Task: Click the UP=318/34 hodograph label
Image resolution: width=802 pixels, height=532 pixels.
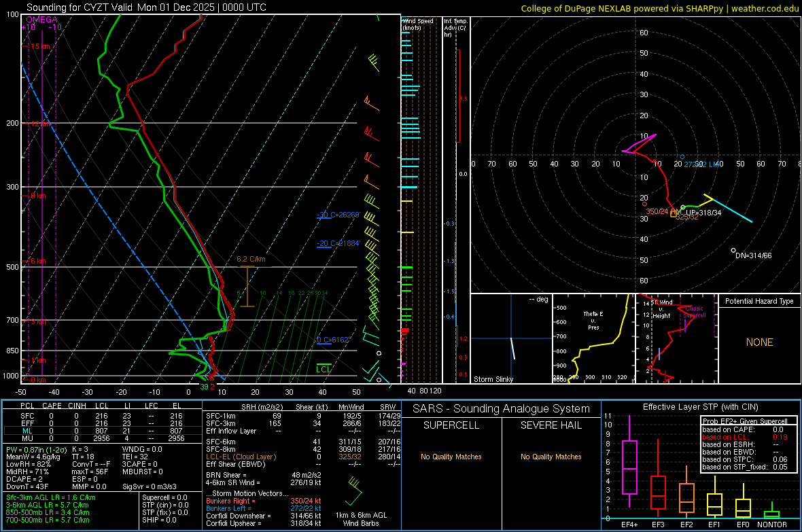Action: click(x=704, y=213)
